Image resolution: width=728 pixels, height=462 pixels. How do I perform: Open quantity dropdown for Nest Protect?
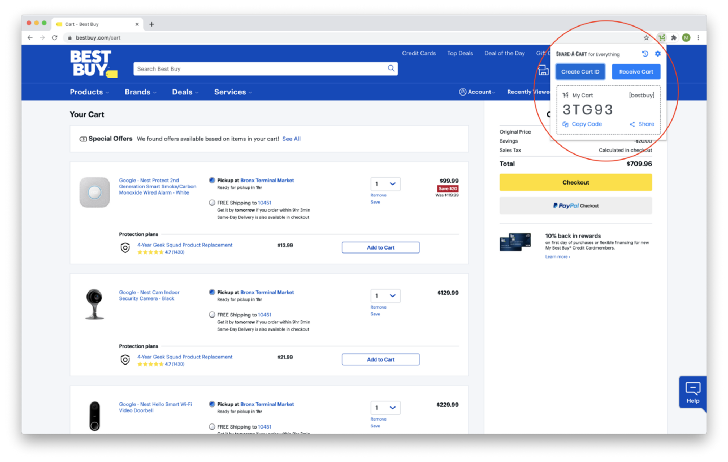click(385, 184)
